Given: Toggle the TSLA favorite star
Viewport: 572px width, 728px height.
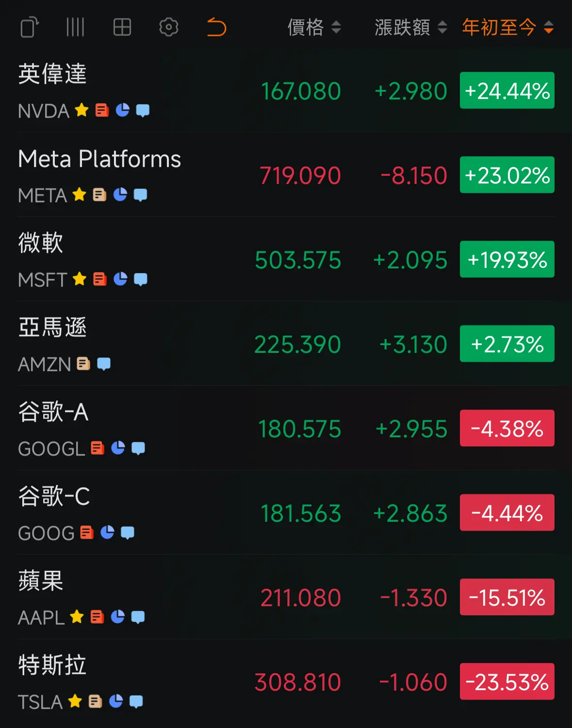Looking at the screenshot, I should click(75, 701).
